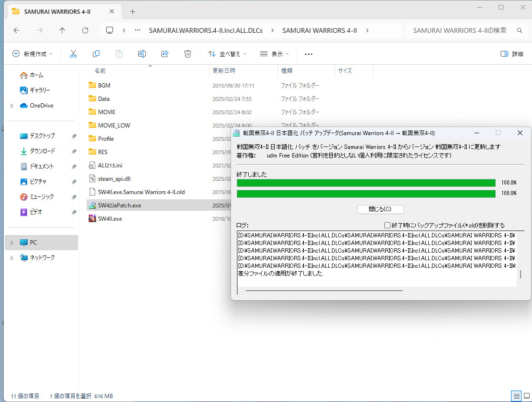Expand the Network tree node
The height and width of the screenshot is (402, 532).
click(x=12, y=258)
